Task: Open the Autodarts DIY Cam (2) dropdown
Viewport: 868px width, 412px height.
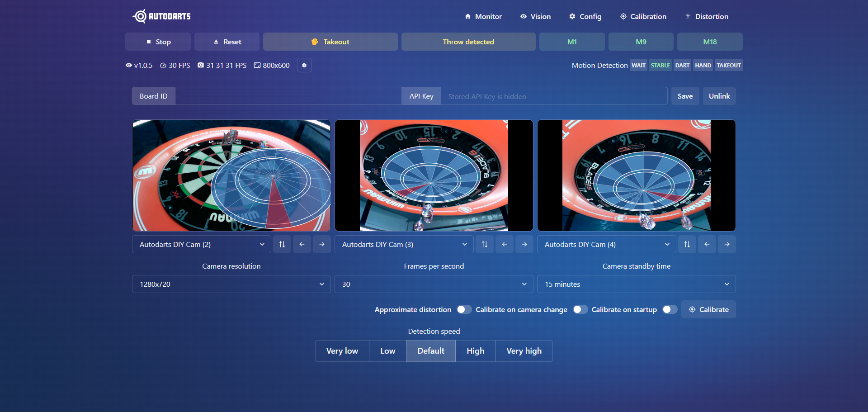Action: pos(202,244)
